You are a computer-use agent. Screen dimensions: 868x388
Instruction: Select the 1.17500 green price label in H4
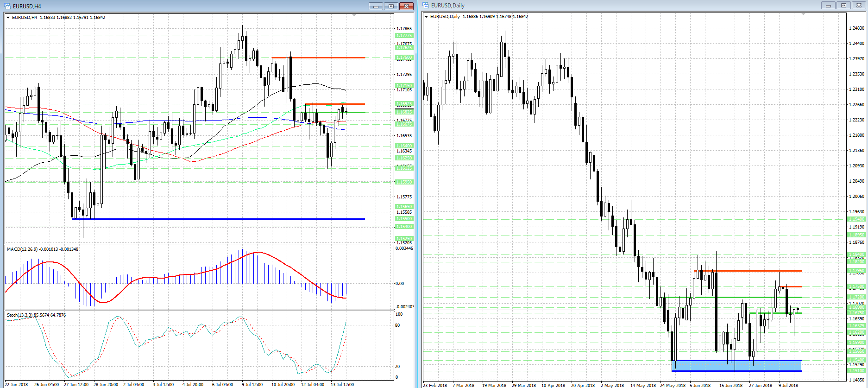(404, 58)
